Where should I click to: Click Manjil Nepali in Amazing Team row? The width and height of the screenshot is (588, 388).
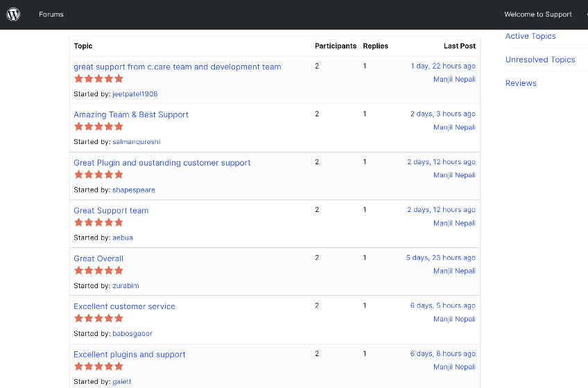[454, 127]
